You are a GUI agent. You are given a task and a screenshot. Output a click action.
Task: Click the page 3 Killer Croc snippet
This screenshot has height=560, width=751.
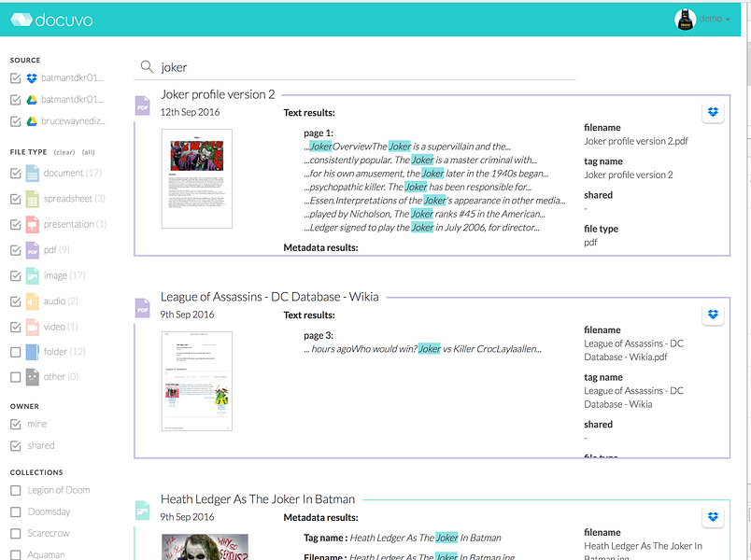click(423, 349)
